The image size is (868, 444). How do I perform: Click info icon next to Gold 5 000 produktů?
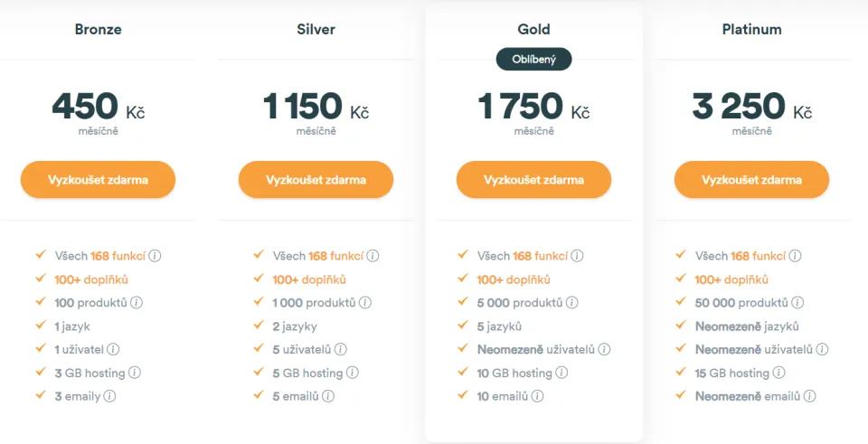[x=571, y=303]
